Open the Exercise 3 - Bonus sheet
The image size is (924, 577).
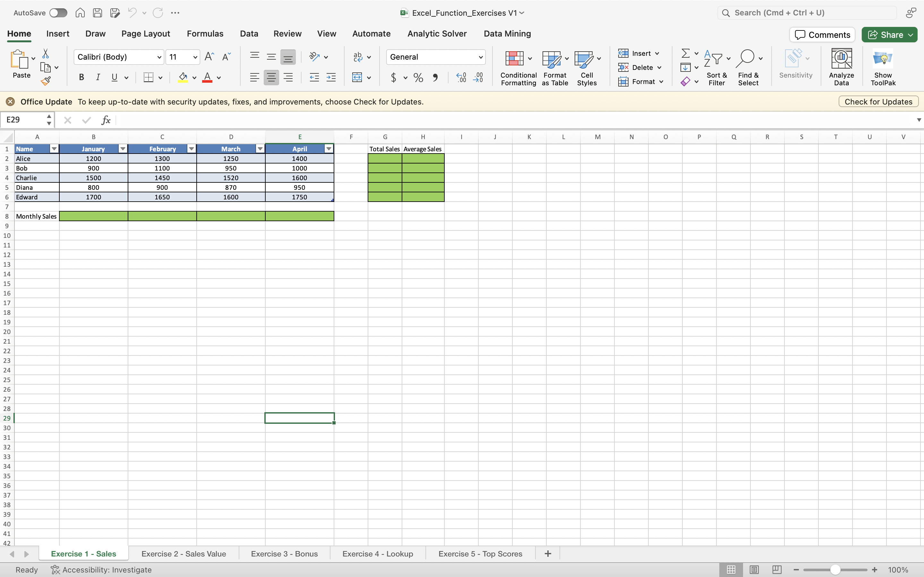(x=284, y=553)
